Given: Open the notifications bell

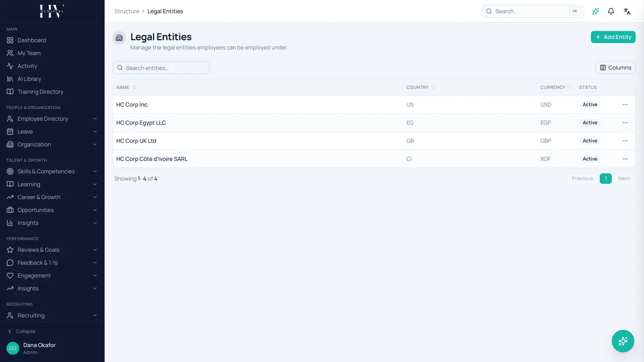Looking at the screenshot, I should (611, 11).
